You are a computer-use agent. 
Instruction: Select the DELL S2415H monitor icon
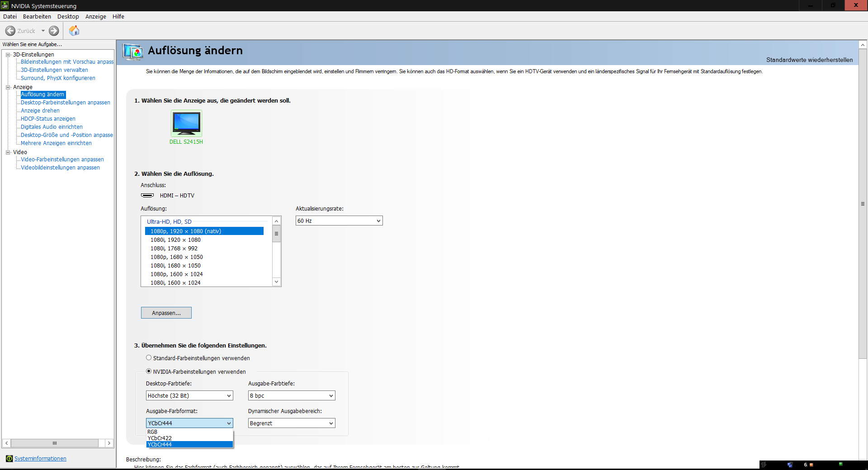[186, 123]
